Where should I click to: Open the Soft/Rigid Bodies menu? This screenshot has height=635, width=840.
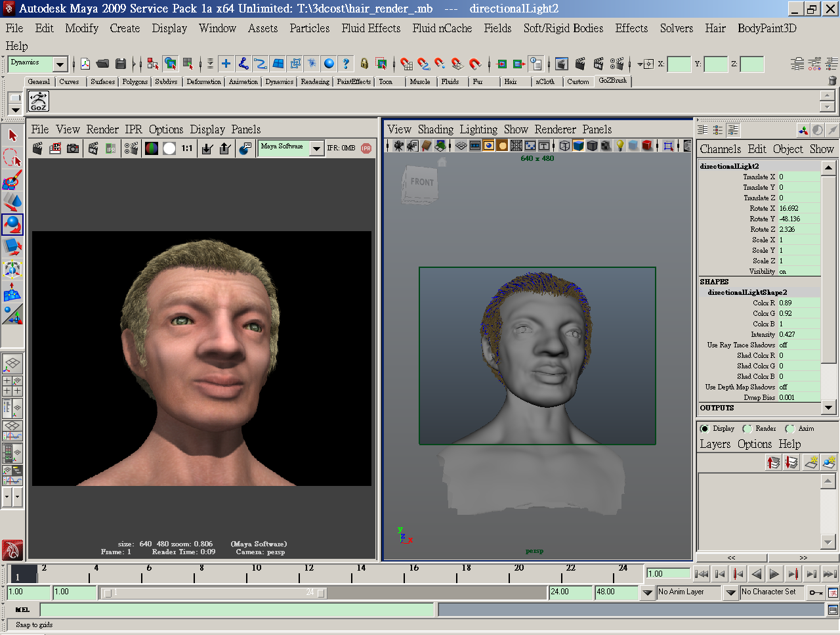click(563, 28)
